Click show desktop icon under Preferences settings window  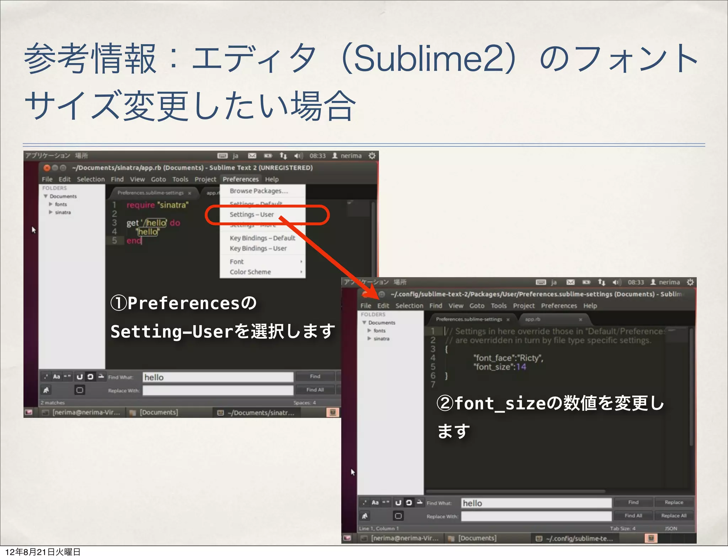pos(347,538)
